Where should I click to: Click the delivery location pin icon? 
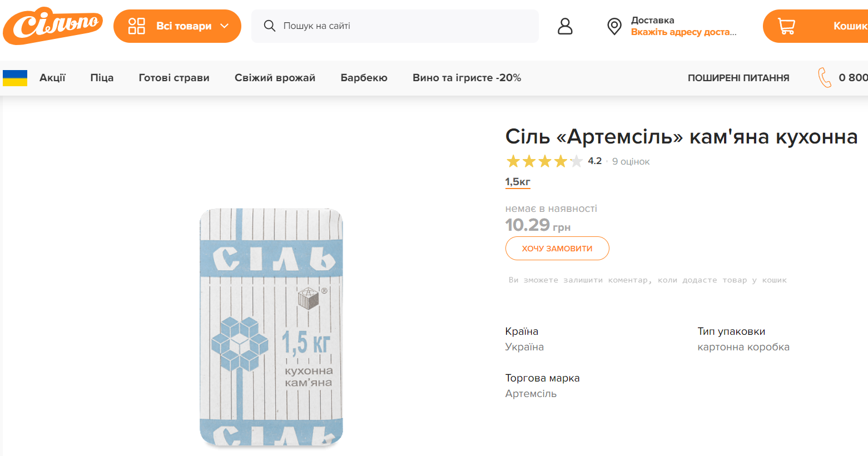tap(614, 26)
